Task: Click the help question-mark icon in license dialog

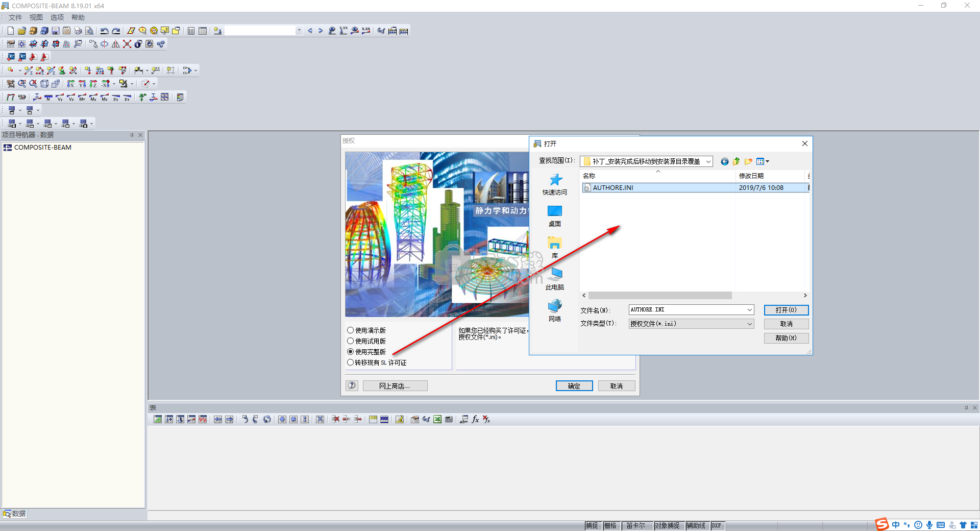Action: (352, 385)
